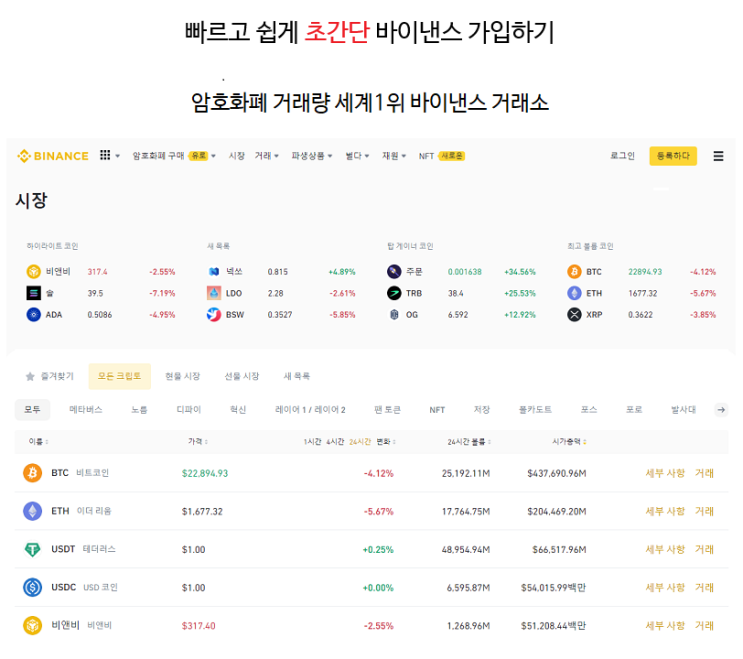Sort table by 가격 column
Screen dimensions: 743x659
(x=198, y=442)
